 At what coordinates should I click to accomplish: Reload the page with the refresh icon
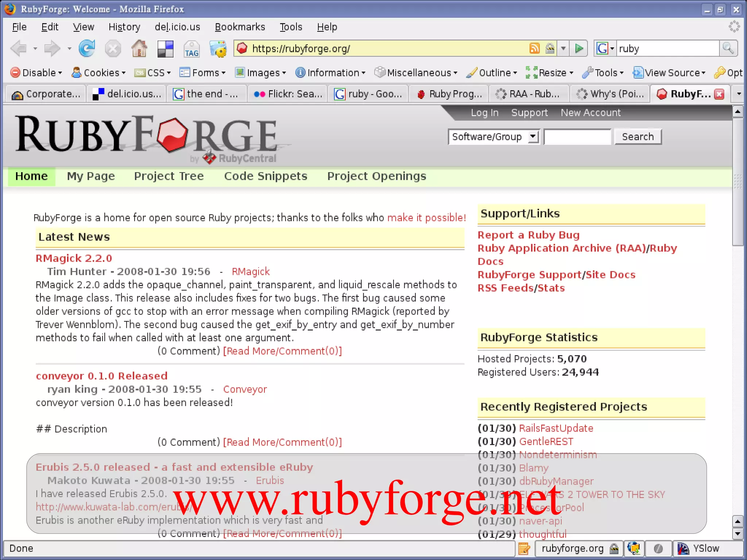tap(87, 49)
